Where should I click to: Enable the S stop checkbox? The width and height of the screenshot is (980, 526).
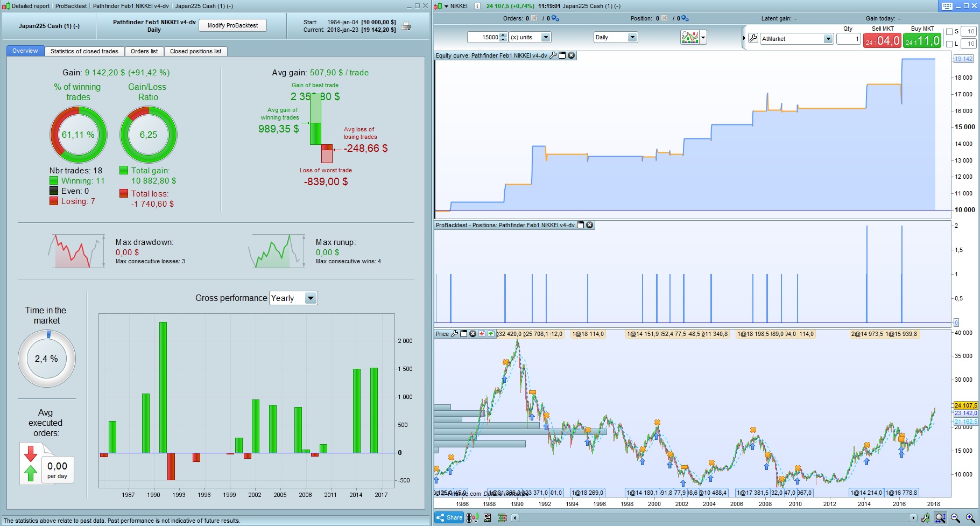tap(949, 31)
